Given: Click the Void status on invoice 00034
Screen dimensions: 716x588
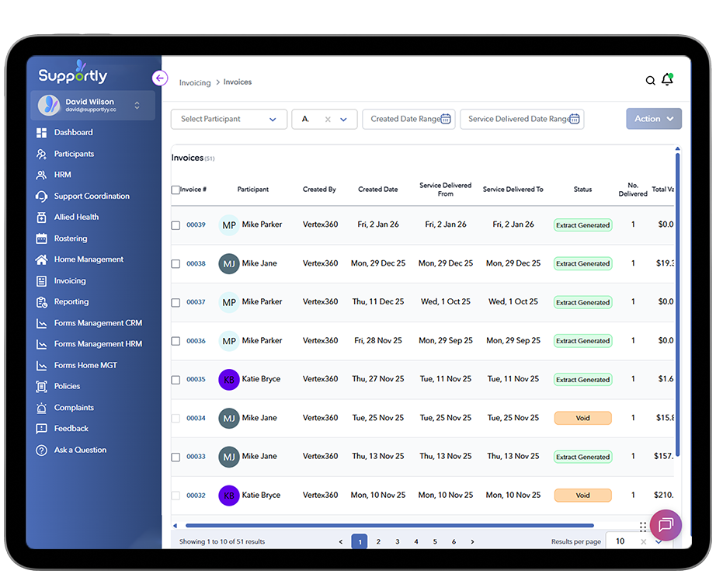Looking at the screenshot, I should point(582,418).
